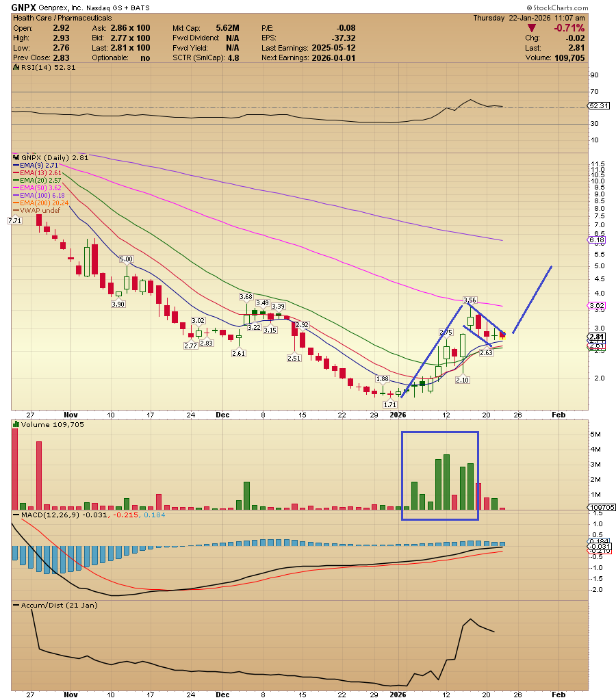
Task: Click the 'EMA(100) 6.18' legend entry
Action: pos(42,196)
